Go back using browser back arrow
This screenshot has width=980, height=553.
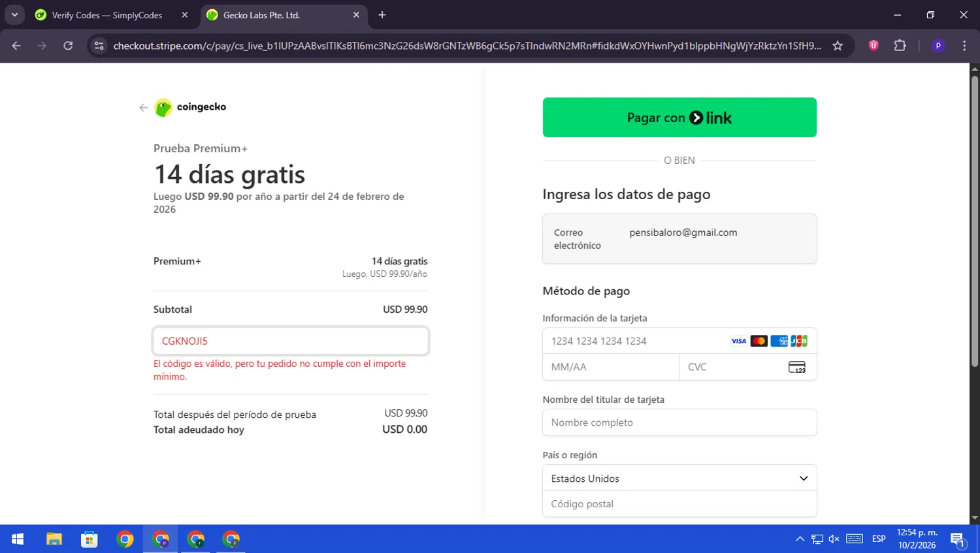pyautogui.click(x=16, y=46)
